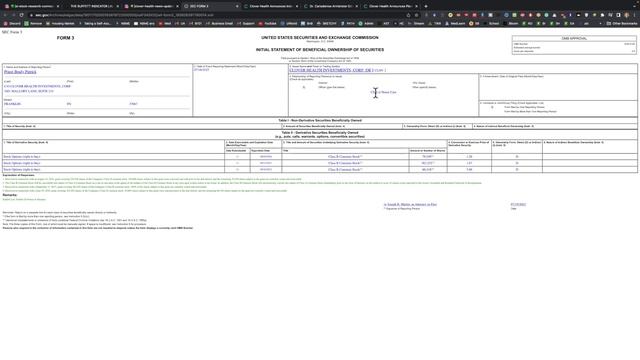Switch to the Dr. tab

331,6
